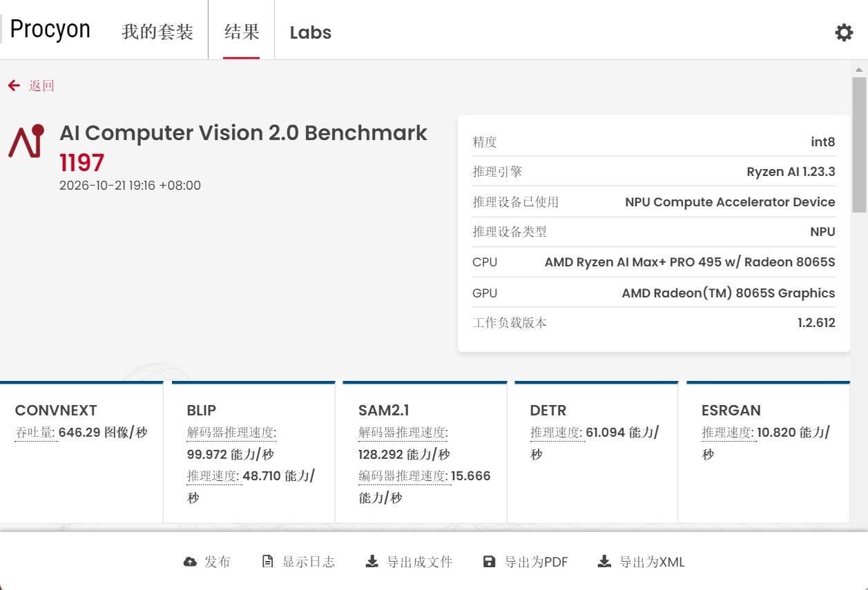868x590 pixels.
Task: Click the AI Computer Vision 2.0 Benchmark title
Action: [243, 132]
